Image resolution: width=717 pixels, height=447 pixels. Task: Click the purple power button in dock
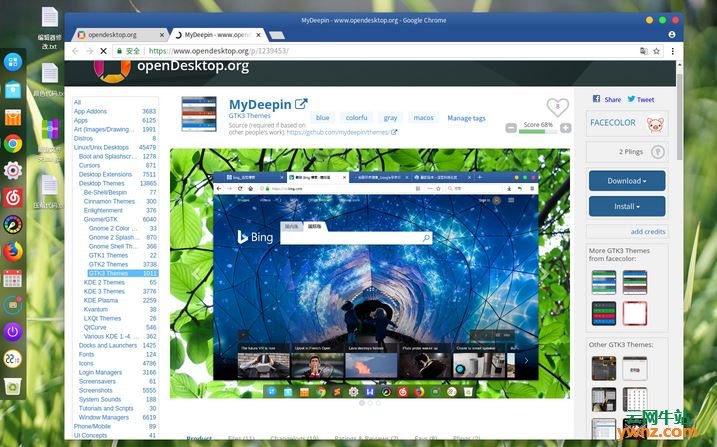coord(13,332)
